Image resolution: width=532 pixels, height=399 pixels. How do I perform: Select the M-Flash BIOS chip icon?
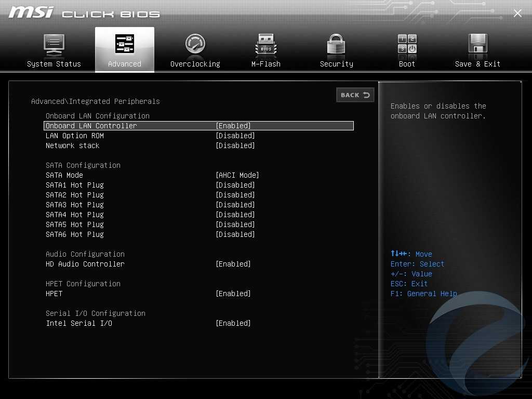(x=266, y=45)
